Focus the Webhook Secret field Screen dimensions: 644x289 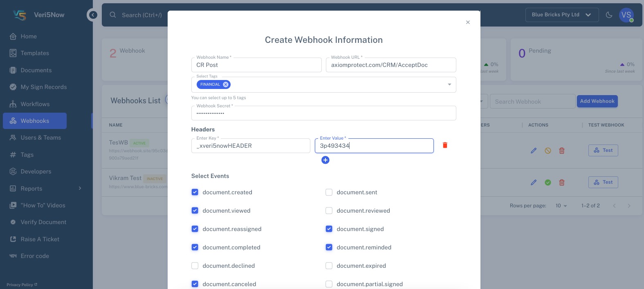coord(323,113)
